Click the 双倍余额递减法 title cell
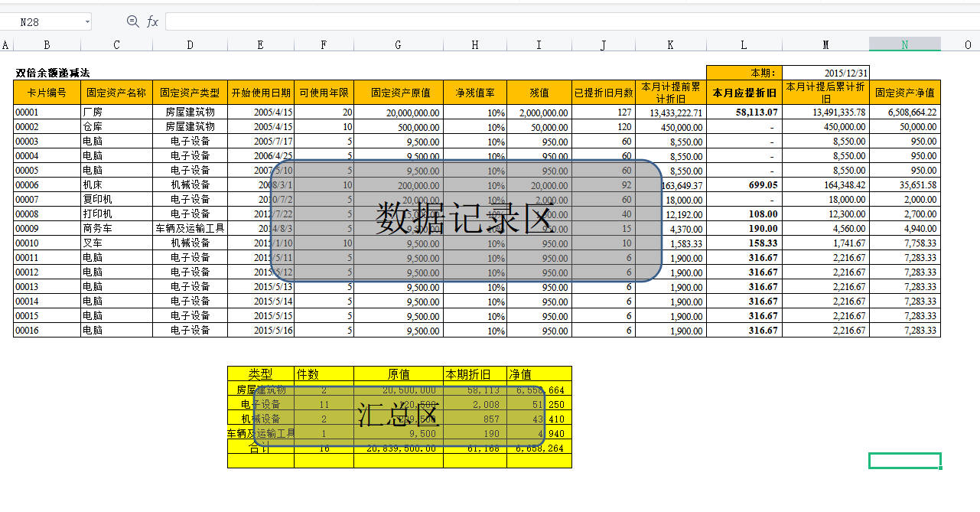980x512 pixels. (53, 73)
